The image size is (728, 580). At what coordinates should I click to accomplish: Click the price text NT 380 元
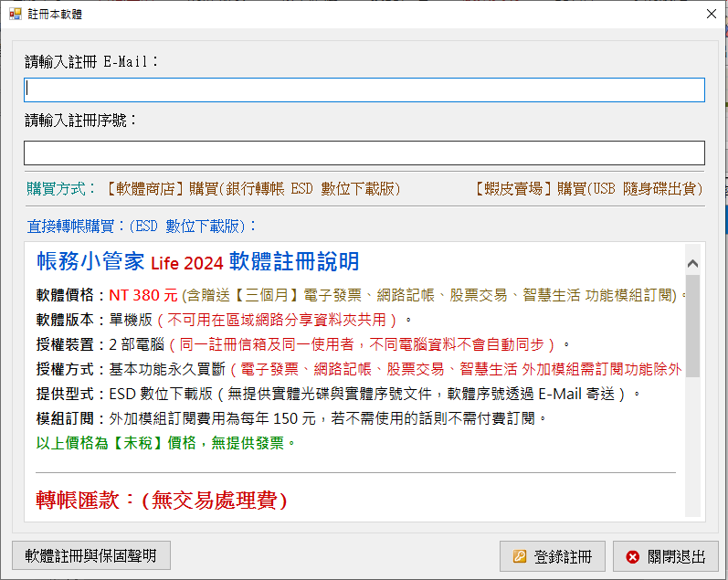click(143, 295)
